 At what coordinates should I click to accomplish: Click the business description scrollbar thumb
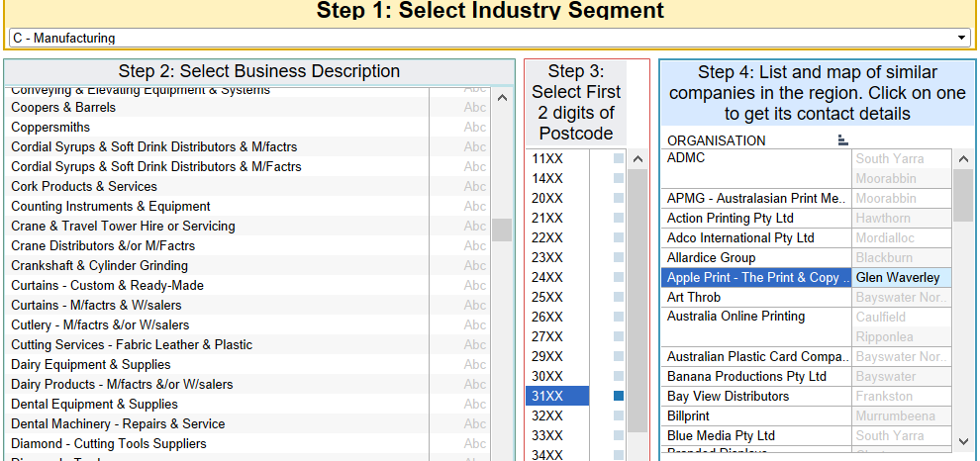pos(502,230)
